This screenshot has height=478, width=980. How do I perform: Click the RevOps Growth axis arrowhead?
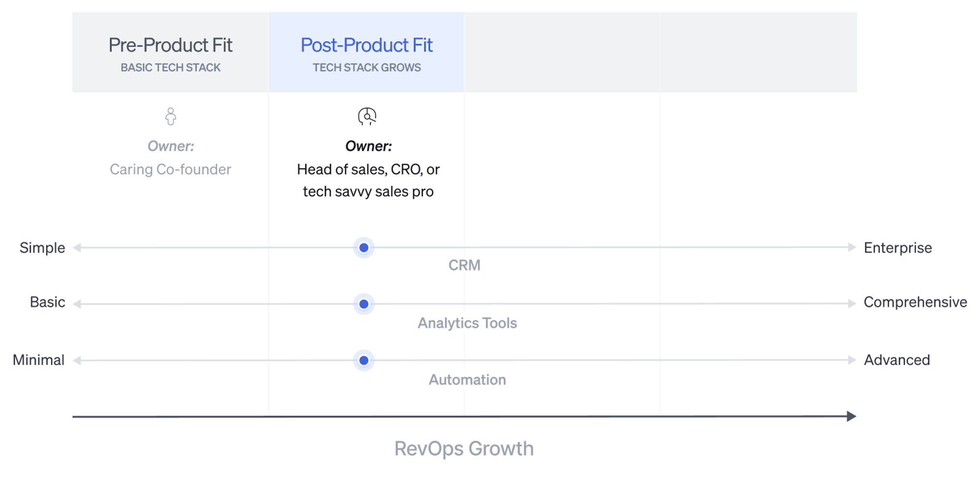tap(852, 416)
